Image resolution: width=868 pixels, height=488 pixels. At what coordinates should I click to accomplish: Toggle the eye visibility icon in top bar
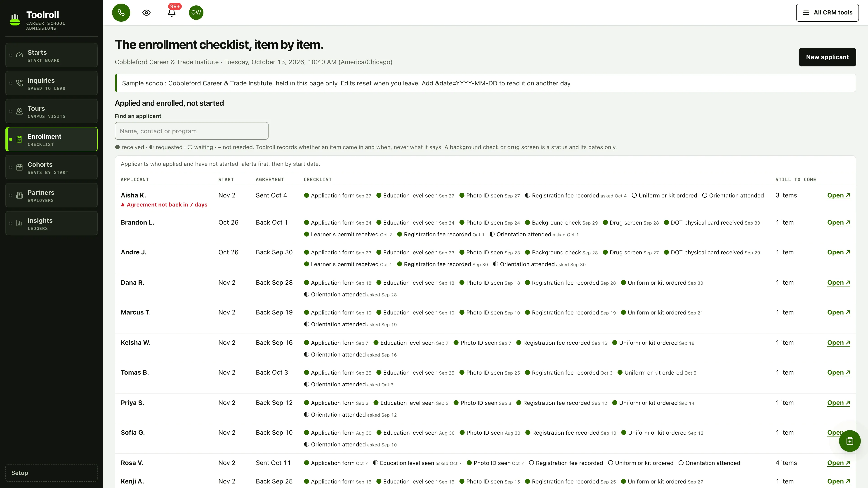tap(146, 12)
